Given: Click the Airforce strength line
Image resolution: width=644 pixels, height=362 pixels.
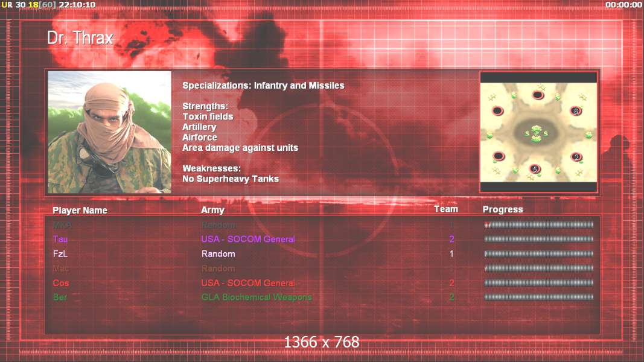Looking at the screenshot, I should (200, 138).
